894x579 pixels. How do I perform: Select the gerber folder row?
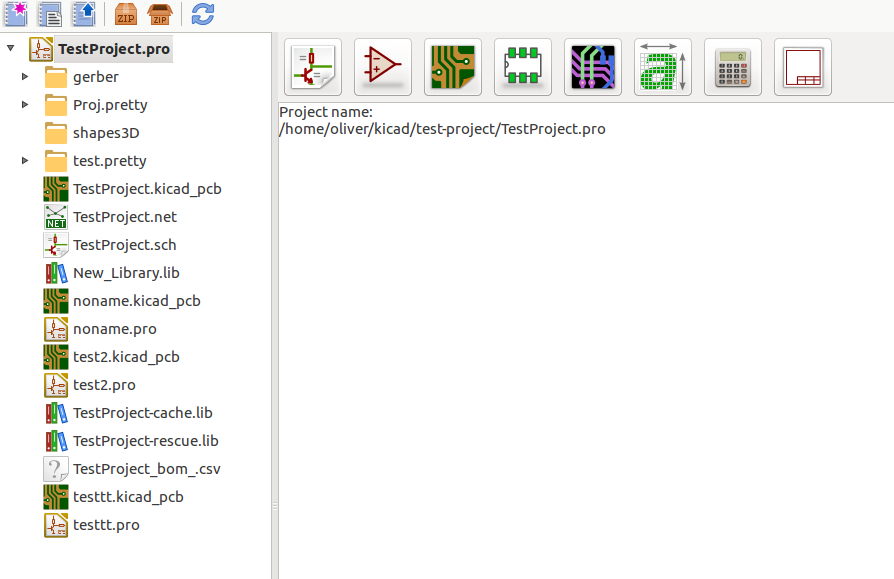pyautogui.click(x=96, y=77)
